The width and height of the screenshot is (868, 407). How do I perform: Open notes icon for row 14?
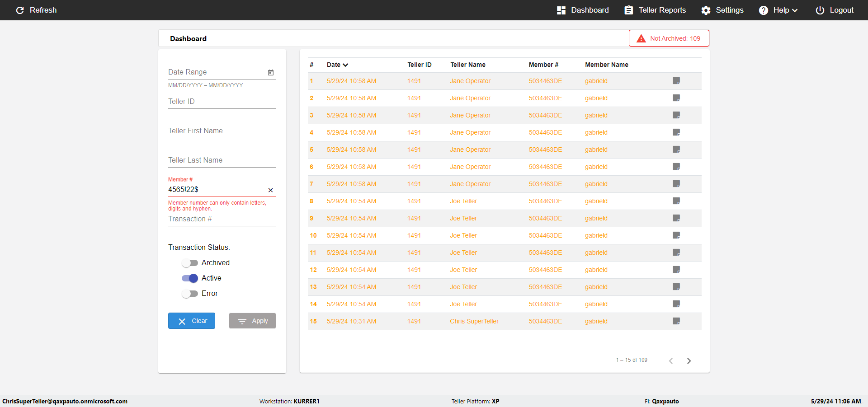676,304
